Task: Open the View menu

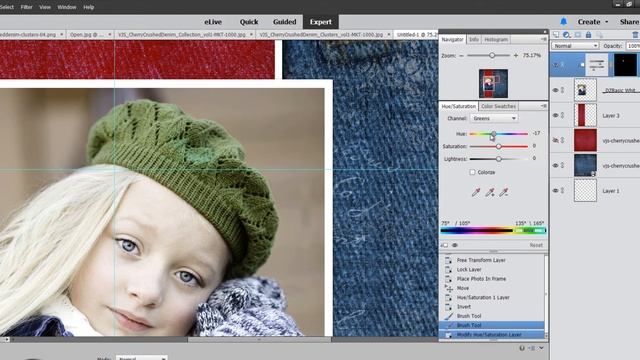Action: coord(45,7)
